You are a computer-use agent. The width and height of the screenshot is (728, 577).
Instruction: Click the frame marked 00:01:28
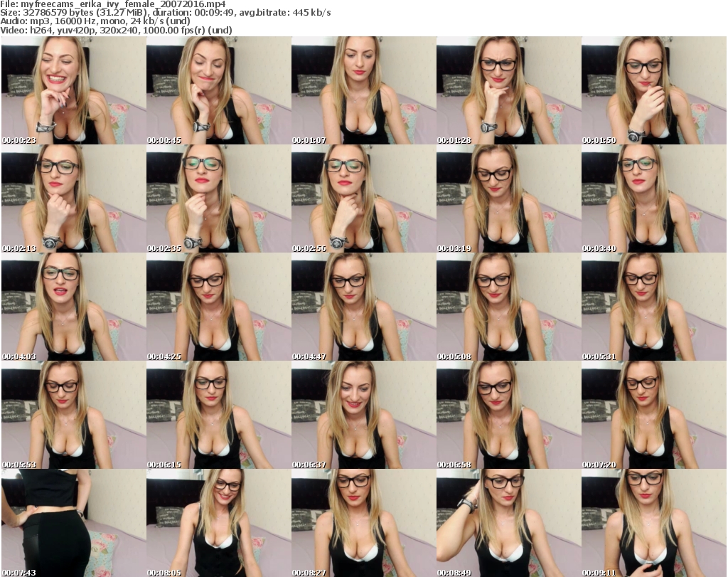508,90
